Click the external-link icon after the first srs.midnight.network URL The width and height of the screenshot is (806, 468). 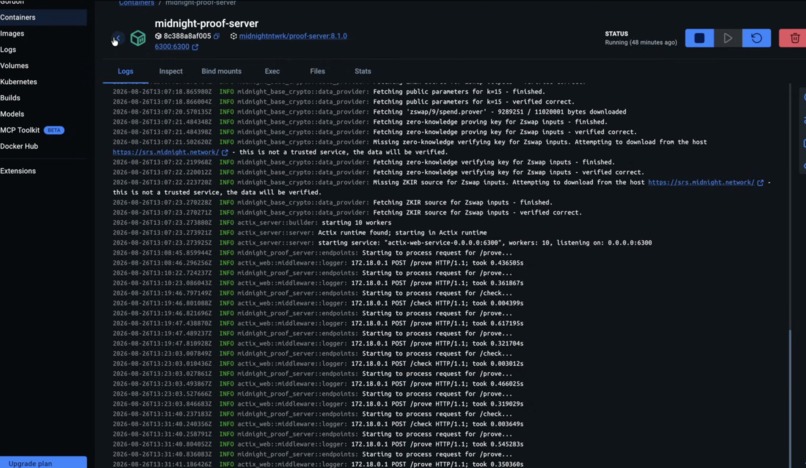tap(225, 152)
